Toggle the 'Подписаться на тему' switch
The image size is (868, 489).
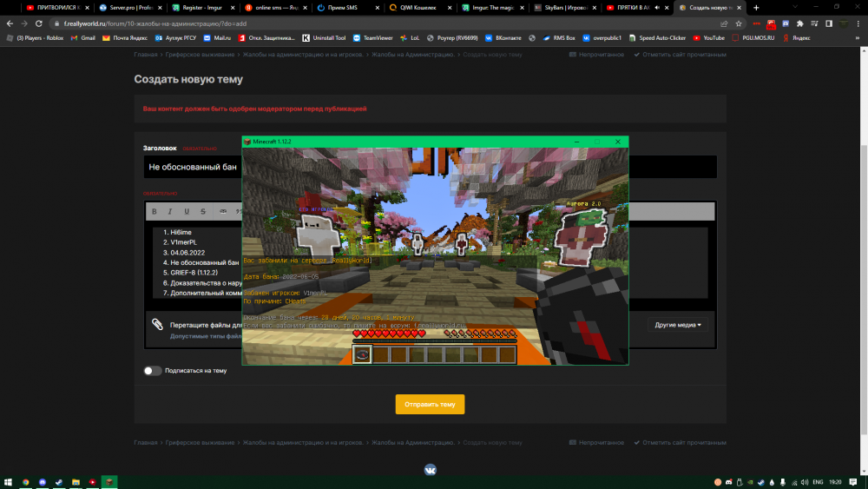(152, 371)
